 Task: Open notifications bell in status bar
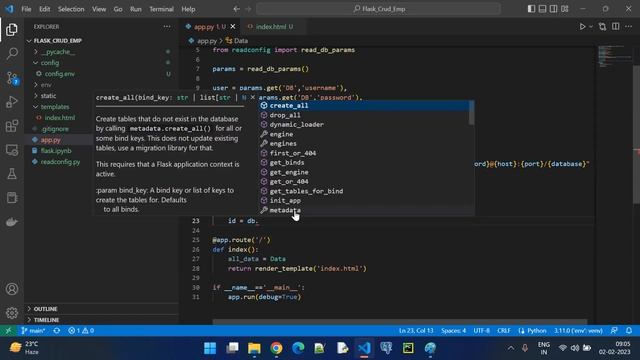click(629, 331)
